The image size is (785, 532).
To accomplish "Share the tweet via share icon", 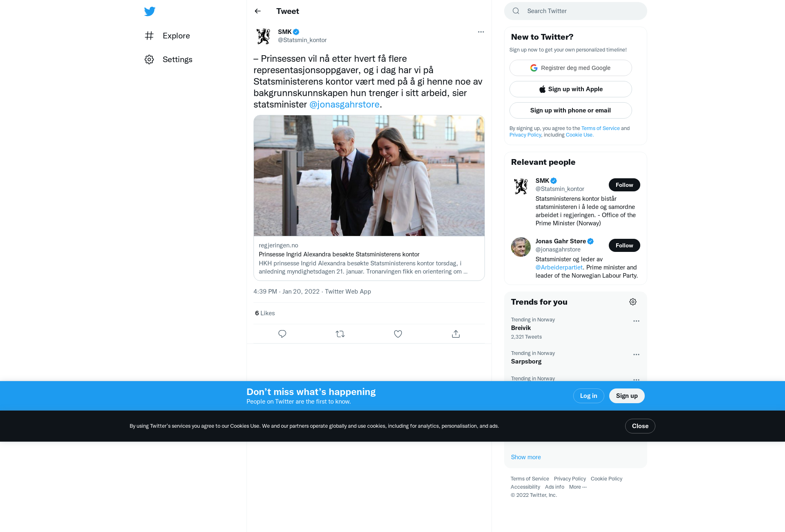I will (x=456, y=334).
